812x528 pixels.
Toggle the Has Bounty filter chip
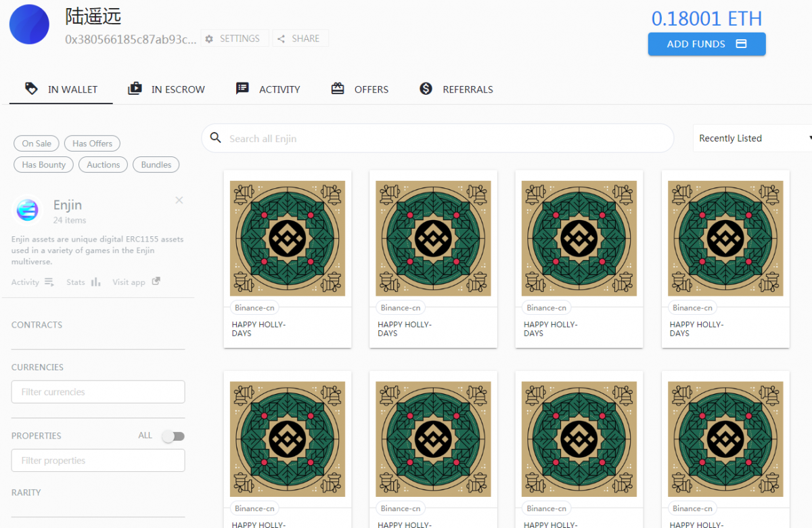click(44, 164)
